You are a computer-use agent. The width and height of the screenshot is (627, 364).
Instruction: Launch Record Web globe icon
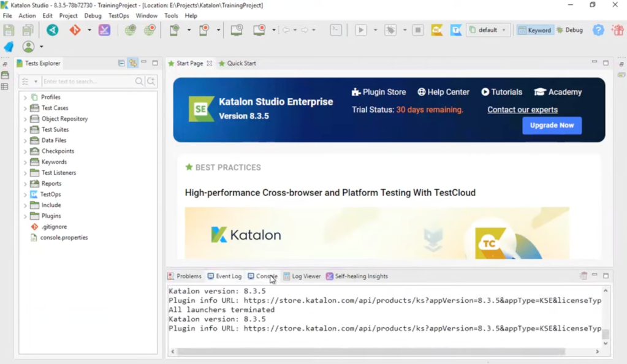pos(150,30)
